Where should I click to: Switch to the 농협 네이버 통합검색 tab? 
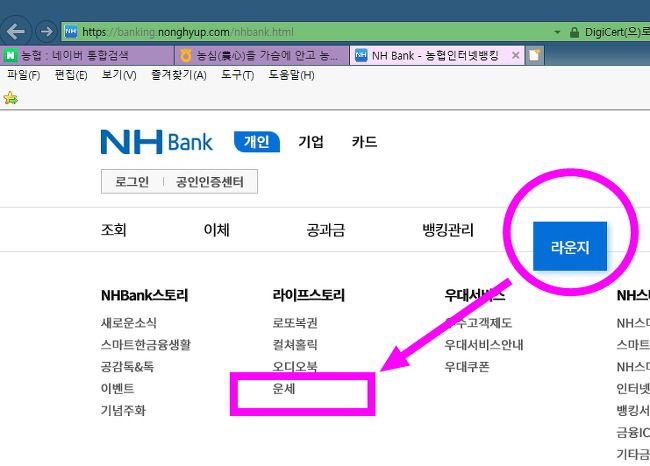point(87,55)
